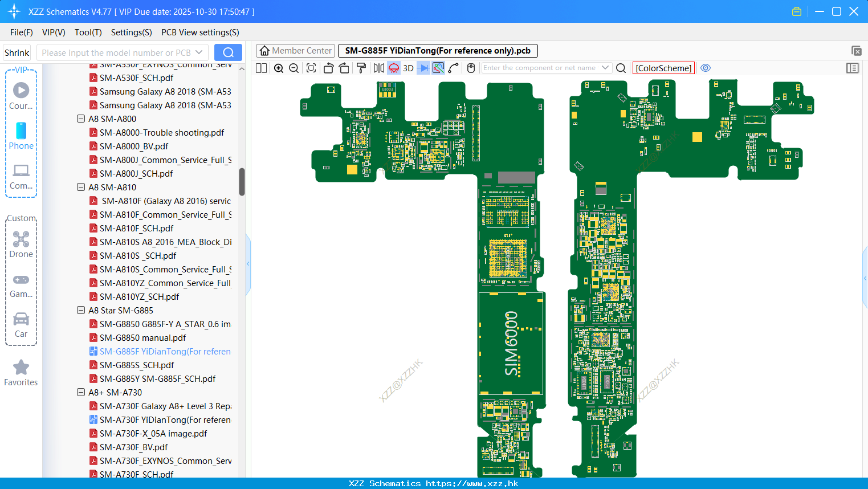Open the right side panel layout icon
This screenshot has width=868, height=489.
pyautogui.click(x=853, y=68)
